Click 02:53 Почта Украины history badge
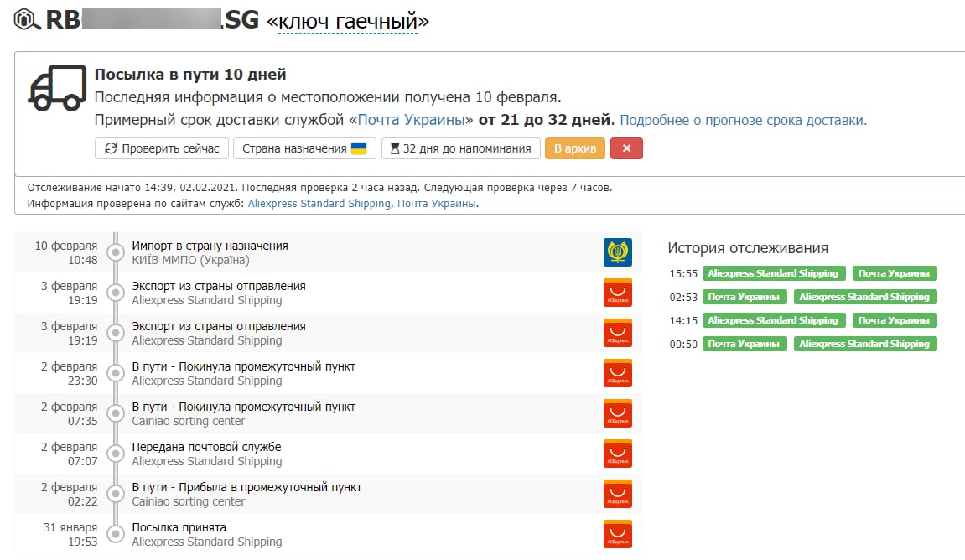The image size is (965, 560). 744,297
